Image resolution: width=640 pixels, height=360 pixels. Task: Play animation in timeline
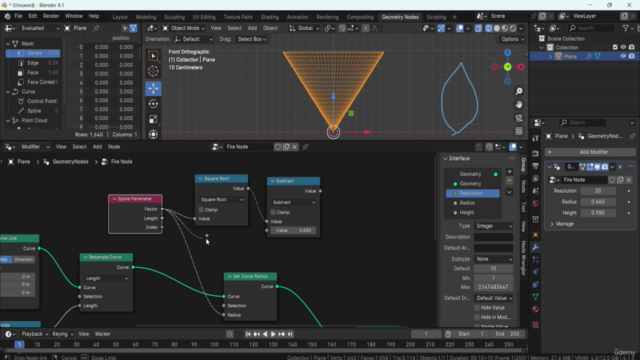point(273,334)
